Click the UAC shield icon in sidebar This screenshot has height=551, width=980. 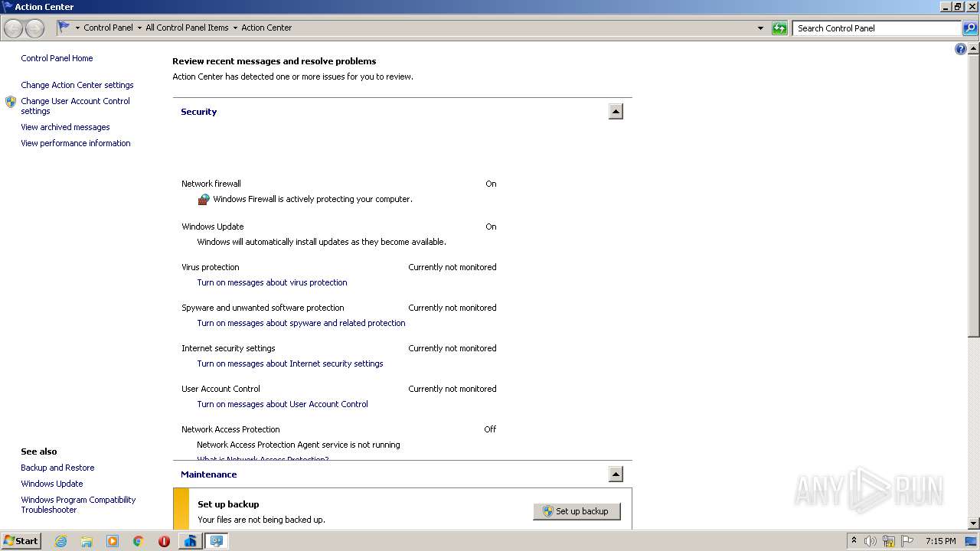[x=11, y=102]
